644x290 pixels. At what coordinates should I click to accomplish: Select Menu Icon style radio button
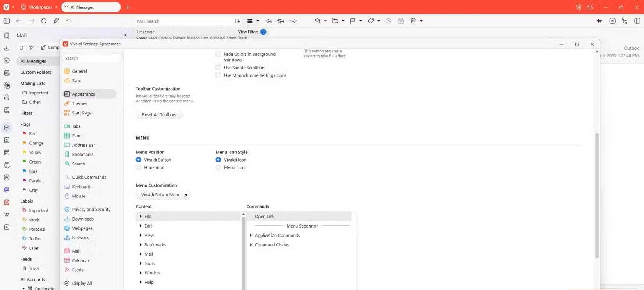pyautogui.click(x=219, y=167)
